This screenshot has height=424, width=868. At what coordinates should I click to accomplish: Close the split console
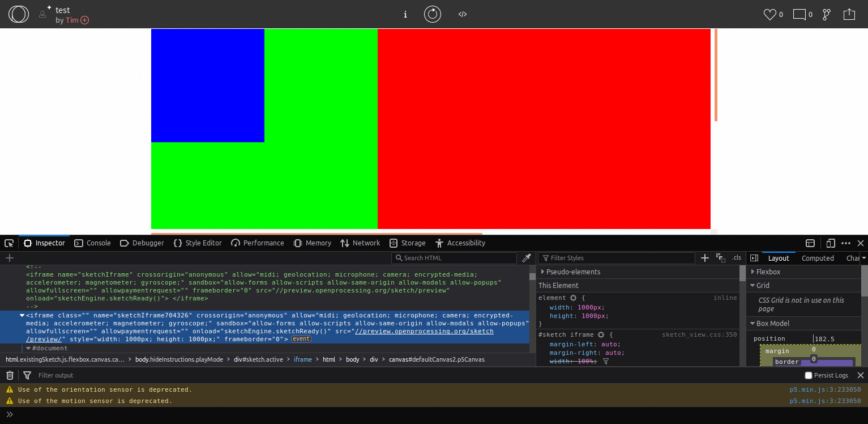click(861, 375)
